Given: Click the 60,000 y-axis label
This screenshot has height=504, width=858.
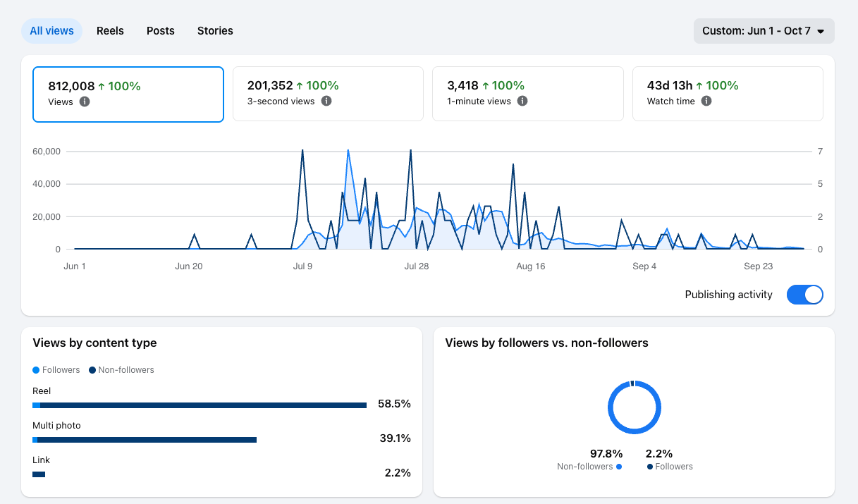Looking at the screenshot, I should [47, 152].
